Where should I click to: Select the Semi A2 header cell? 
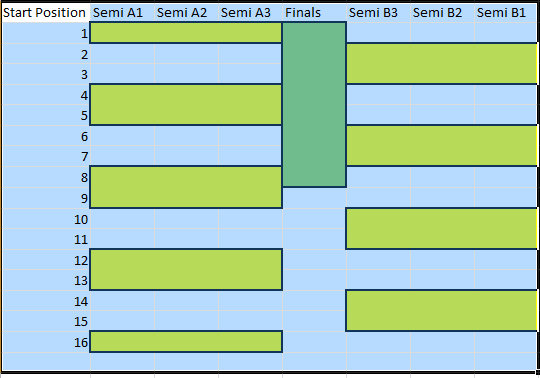(x=186, y=13)
